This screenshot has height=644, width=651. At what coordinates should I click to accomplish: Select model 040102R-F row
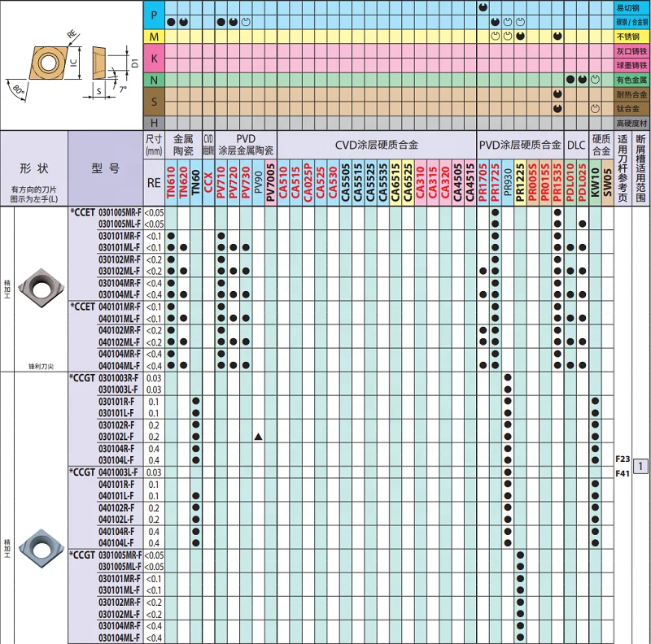coord(116,508)
